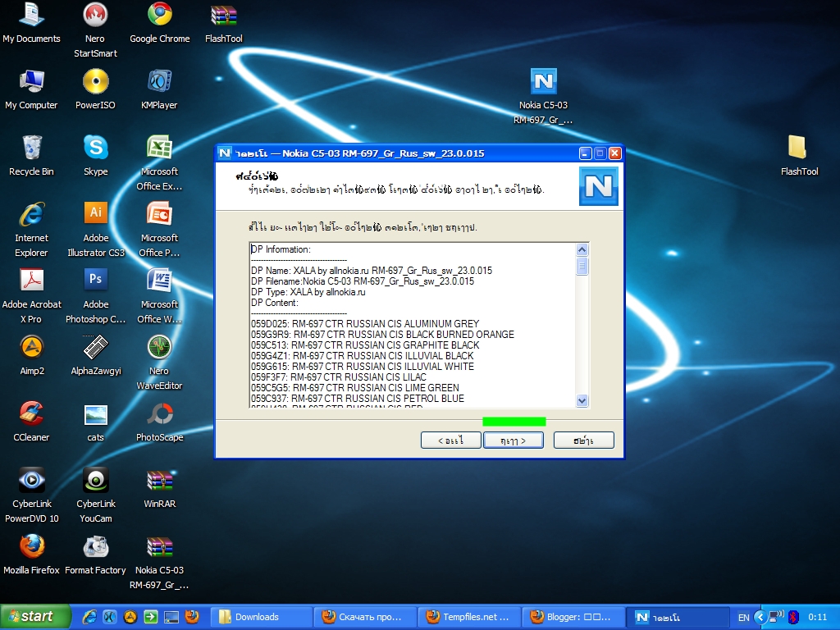Launch Skype from desktop
The image size is (840, 630).
click(x=95, y=156)
